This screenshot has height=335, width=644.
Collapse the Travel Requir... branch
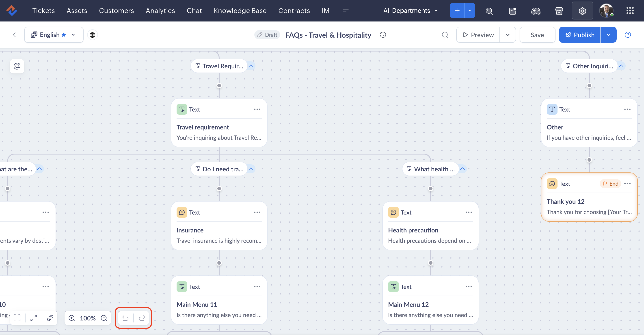click(251, 66)
